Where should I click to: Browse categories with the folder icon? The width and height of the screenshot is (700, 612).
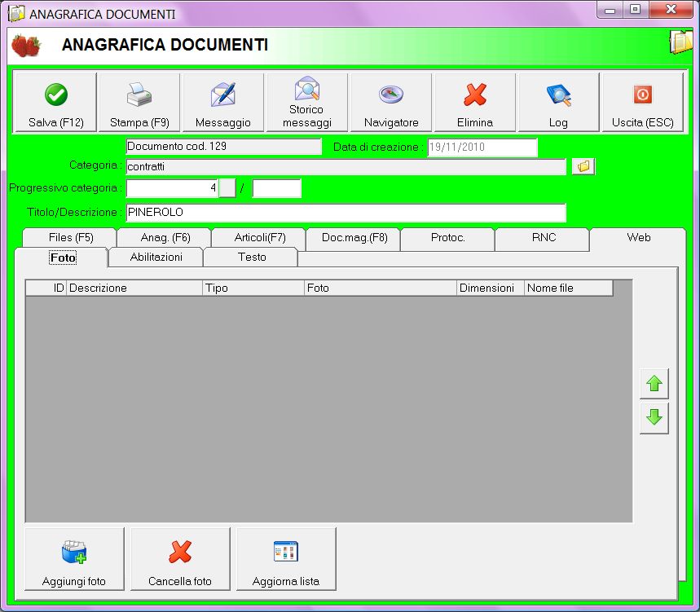click(x=583, y=166)
